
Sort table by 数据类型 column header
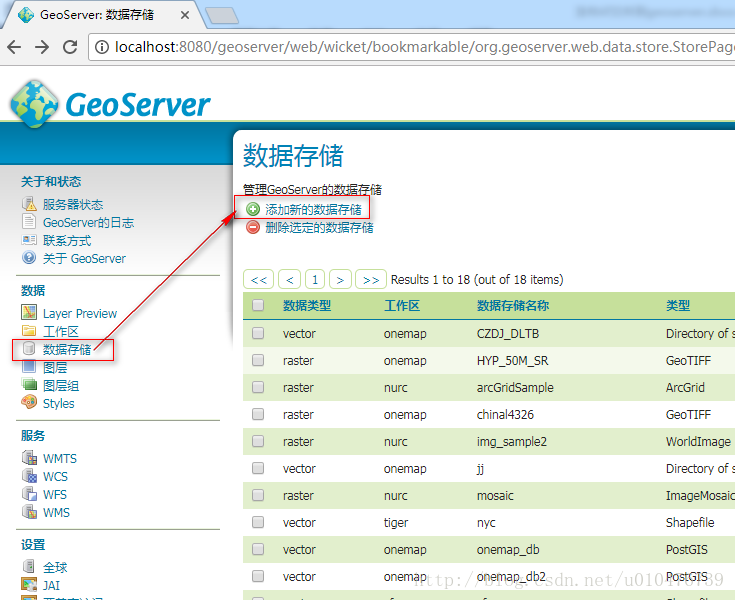[x=307, y=306]
